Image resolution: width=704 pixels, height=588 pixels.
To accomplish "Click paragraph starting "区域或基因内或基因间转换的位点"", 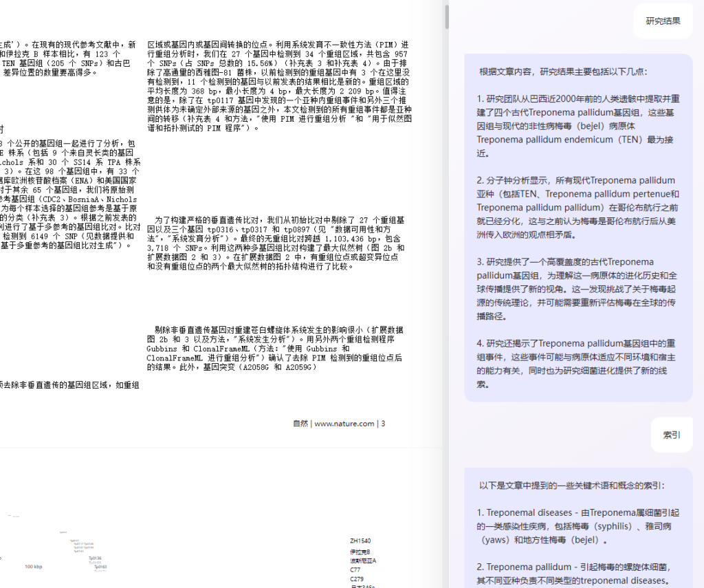I will pos(279,86).
